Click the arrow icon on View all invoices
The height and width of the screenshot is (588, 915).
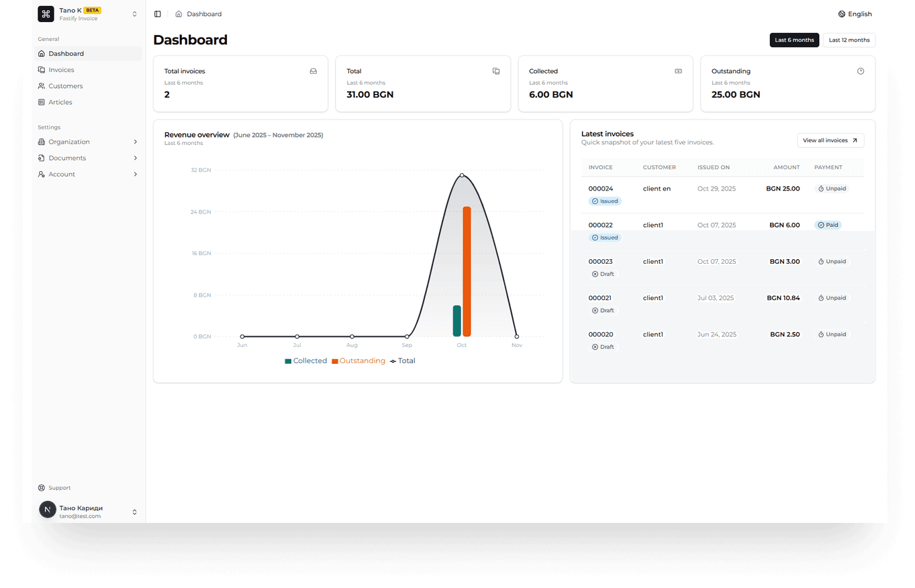[x=855, y=140]
